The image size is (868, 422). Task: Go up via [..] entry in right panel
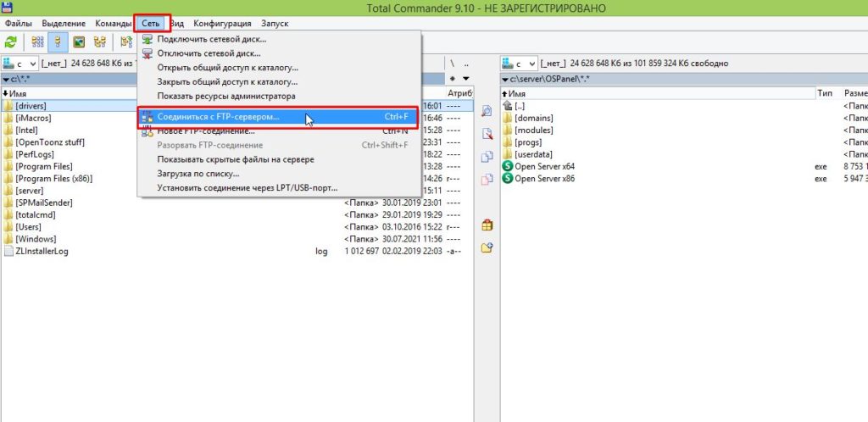pos(519,106)
